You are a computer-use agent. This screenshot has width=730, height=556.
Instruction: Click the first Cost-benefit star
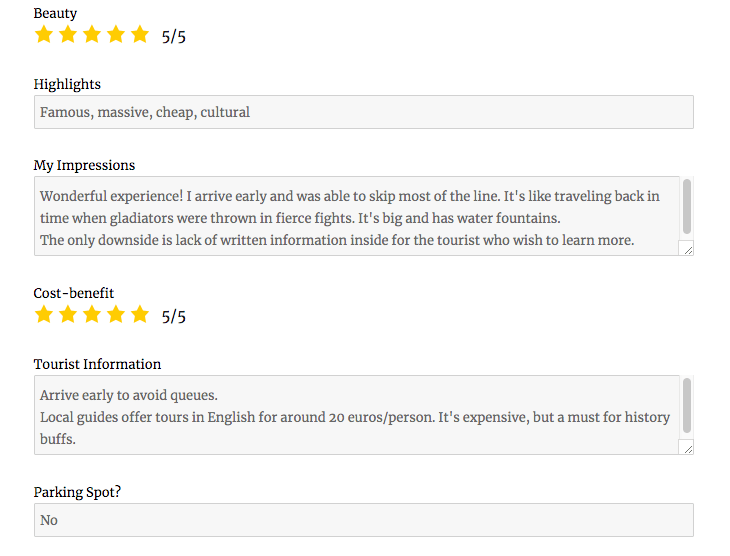(x=43, y=315)
